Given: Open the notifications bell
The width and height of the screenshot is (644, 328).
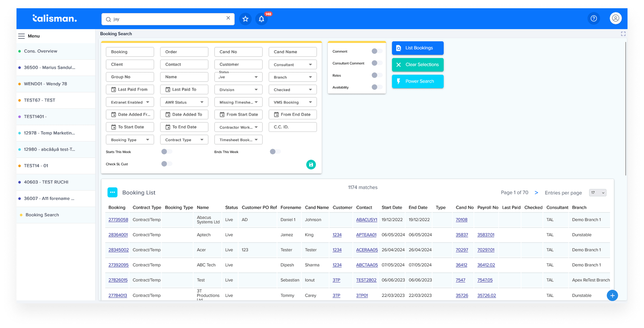Looking at the screenshot, I should click(261, 19).
